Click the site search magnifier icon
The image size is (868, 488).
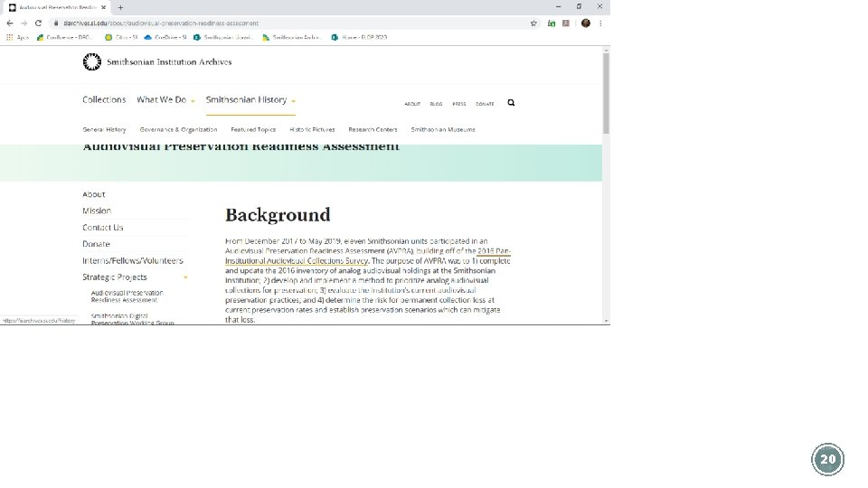click(511, 103)
